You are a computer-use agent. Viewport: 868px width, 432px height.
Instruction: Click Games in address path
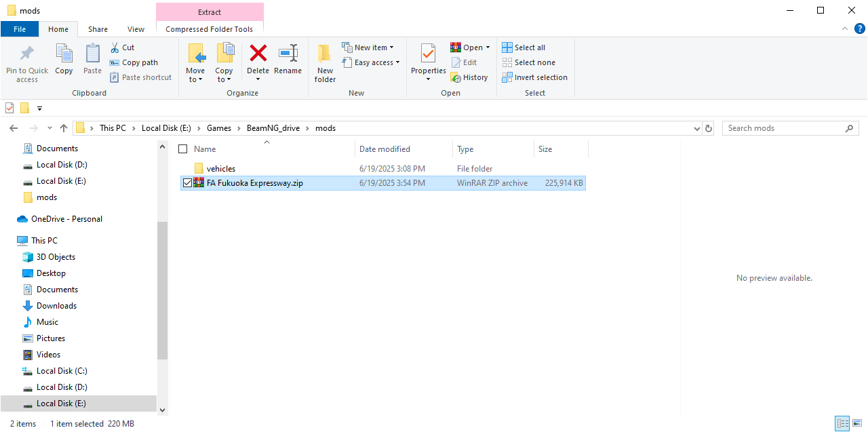pos(219,128)
